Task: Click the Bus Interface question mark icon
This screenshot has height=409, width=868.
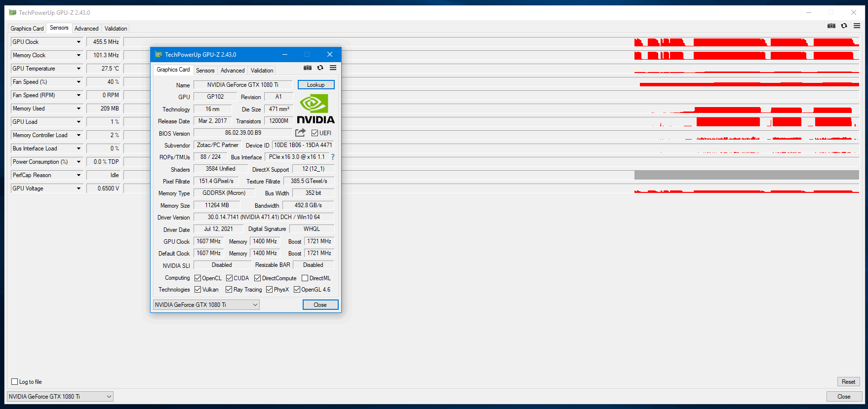Action: pos(333,157)
